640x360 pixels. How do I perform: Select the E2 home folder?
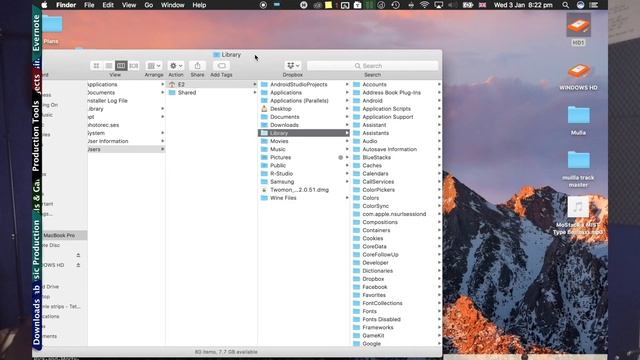[211, 84]
